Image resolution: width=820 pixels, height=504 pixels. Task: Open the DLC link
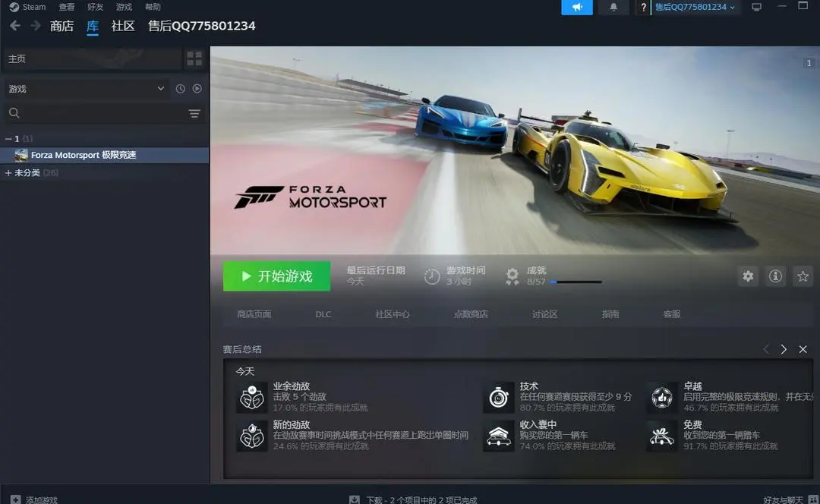point(323,314)
